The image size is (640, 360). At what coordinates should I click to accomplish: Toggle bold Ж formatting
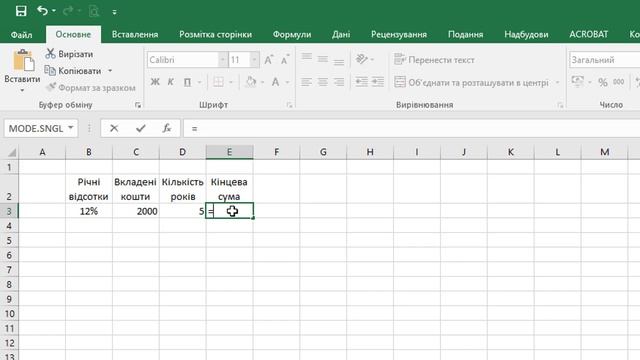click(155, 82)
